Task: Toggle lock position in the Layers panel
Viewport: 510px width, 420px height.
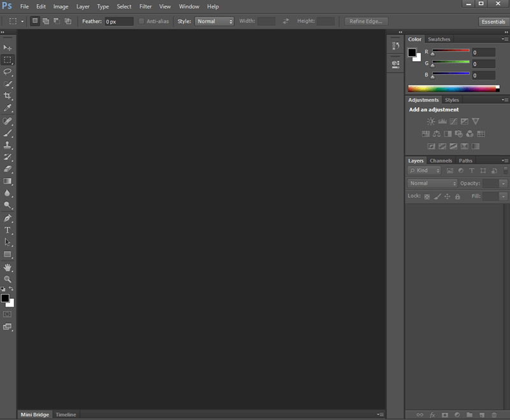Action: tap(448, 196)
